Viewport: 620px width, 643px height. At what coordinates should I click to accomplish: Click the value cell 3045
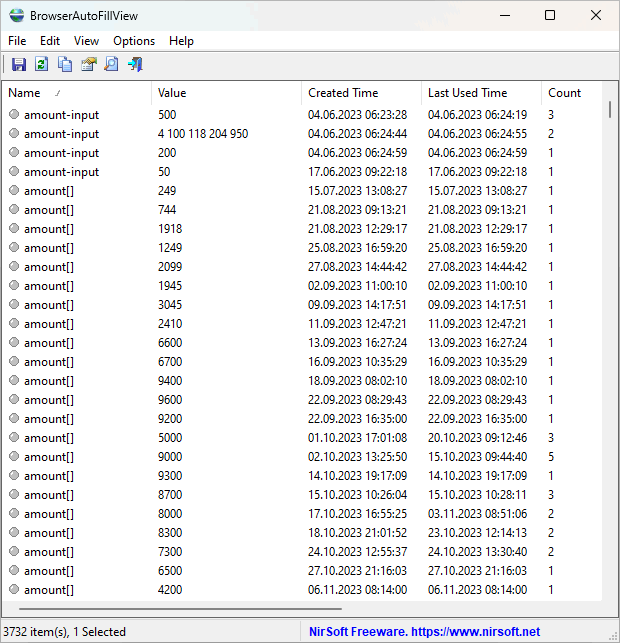(x=170, y=305)
